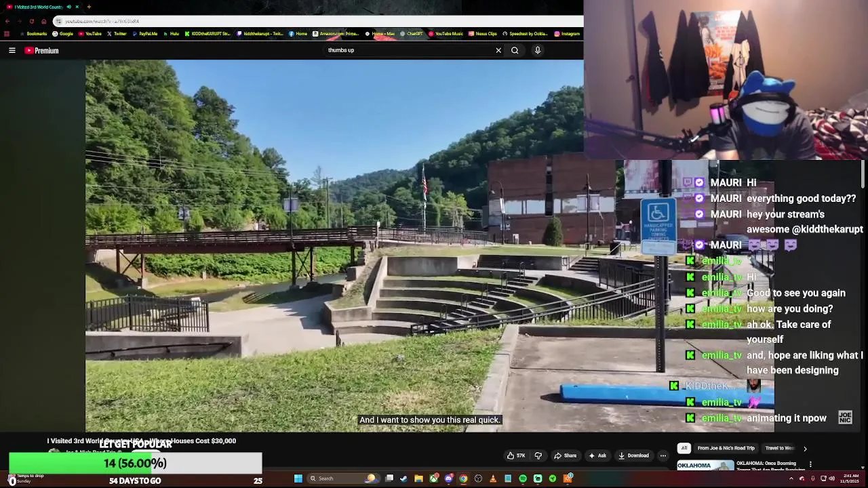Open the more actions ellipsis menu

[663, 455]
